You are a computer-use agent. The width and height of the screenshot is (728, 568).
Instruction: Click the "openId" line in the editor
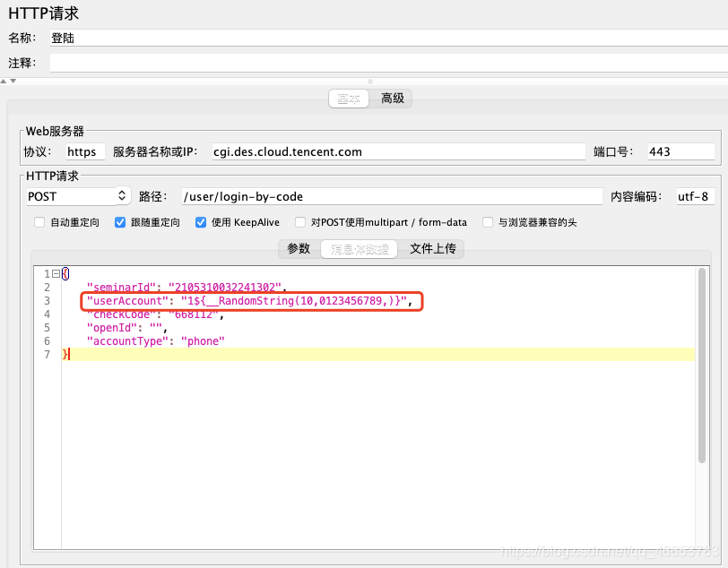126,328
